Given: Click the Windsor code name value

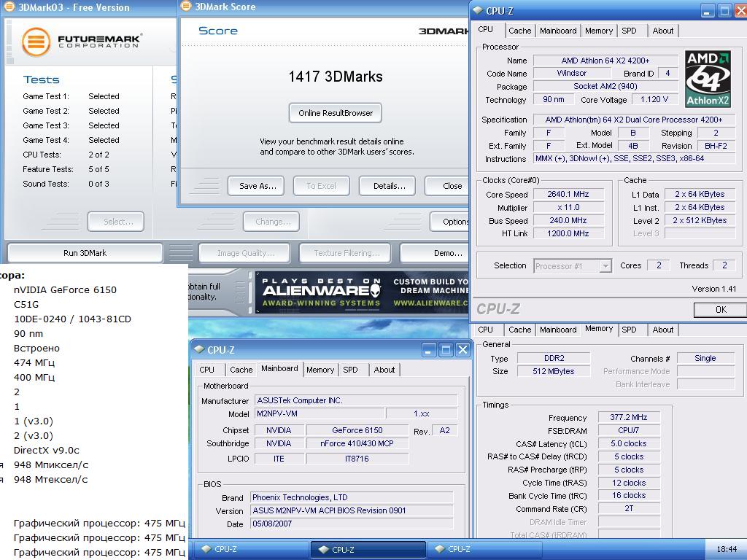Looking at the screenshot, I should point(572,74).
